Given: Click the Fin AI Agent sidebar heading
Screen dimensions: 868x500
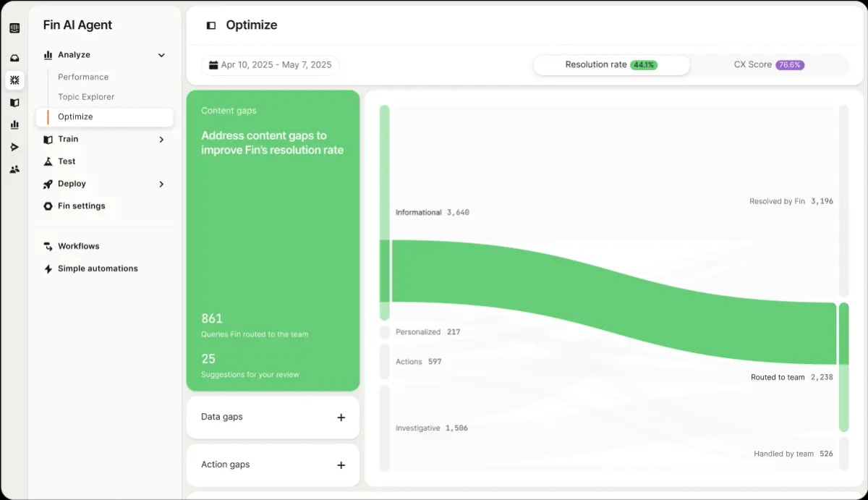Looking at the screenshot, I should pos(77,25).
